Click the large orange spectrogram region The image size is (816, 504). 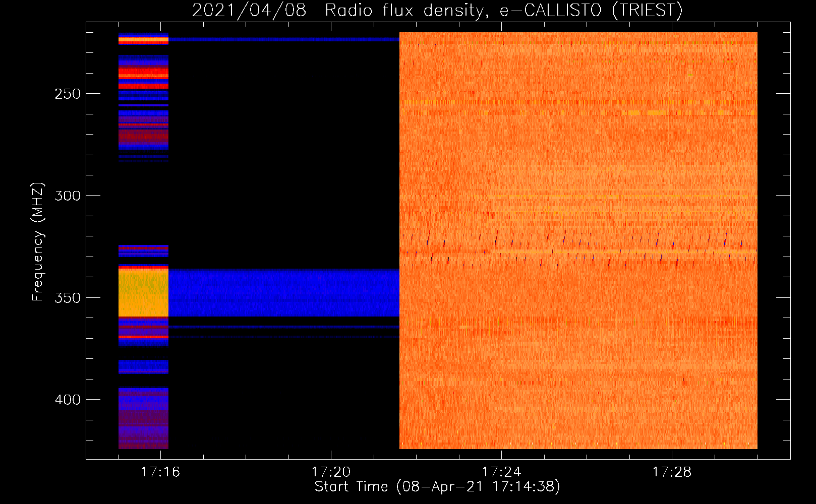point(578,240)
